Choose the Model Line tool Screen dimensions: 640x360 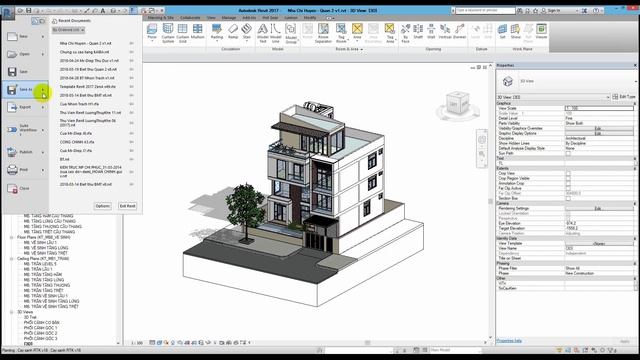pos(276,33)
